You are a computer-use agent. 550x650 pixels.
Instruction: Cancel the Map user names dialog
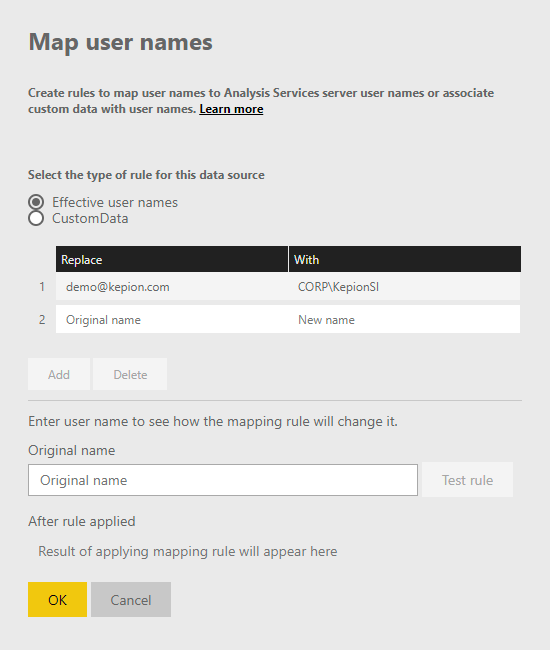tap(131, 599)
